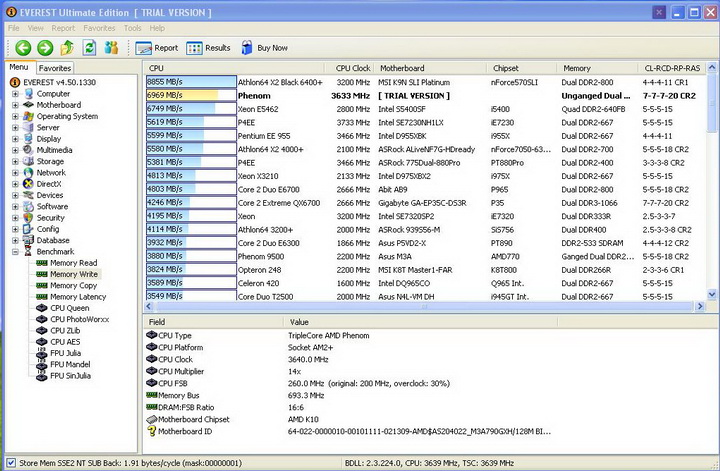
Task: Click the results list vertical scrollbar
Action: tap(711, 190)
